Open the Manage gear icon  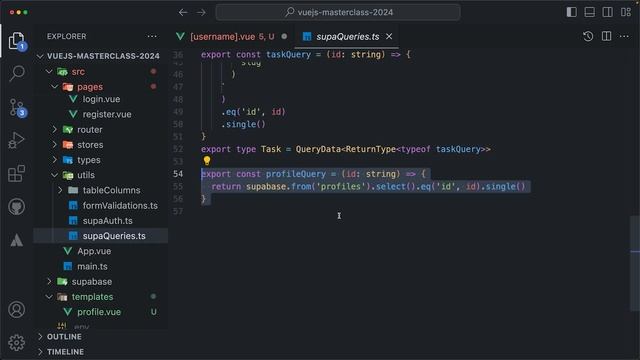[x=16, y=342]
